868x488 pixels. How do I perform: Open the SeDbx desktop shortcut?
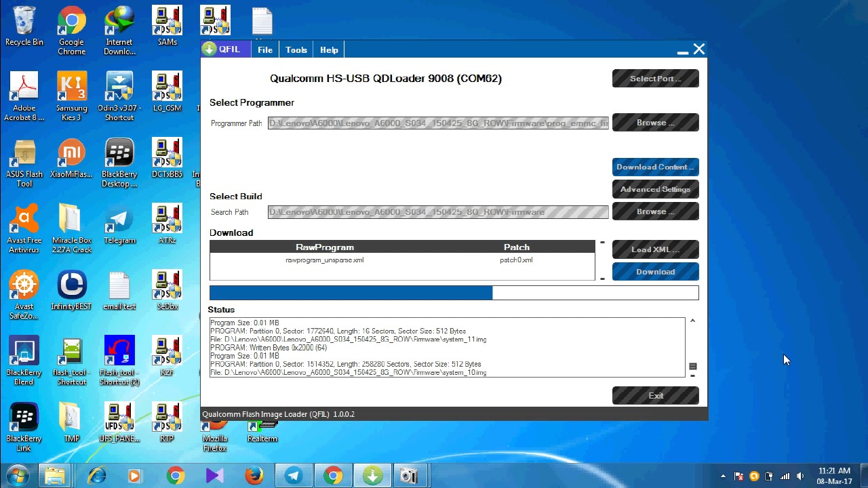tap(167, 291)
